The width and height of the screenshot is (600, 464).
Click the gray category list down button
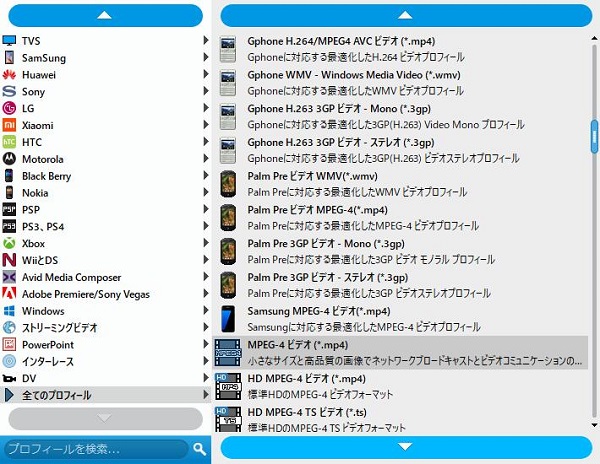(105, 418)
